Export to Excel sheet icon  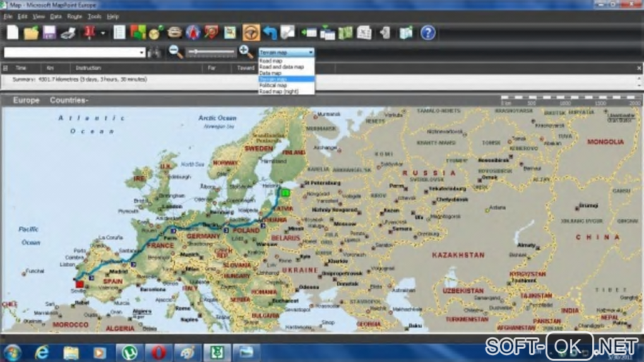click(364, 32)
